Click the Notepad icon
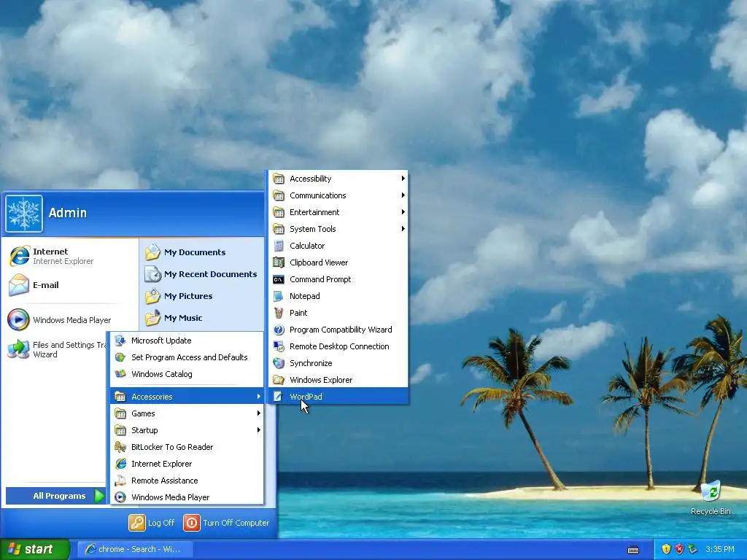Screen dimensions: 747x560 pyautogui.click(x=279, y=296)
